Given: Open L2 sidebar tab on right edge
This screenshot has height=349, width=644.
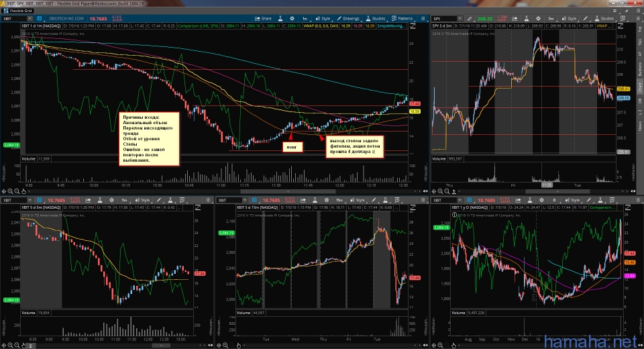Looking at the screenshot, I should [640, 112].
